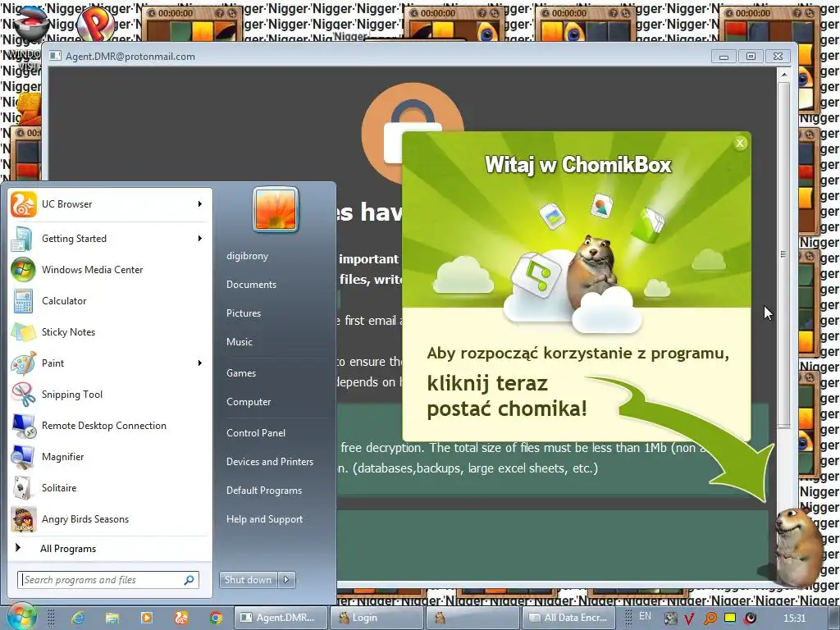This screenshot has width=840, height=630.
Task: Click the Shut down button
Action: pos(248,580)
